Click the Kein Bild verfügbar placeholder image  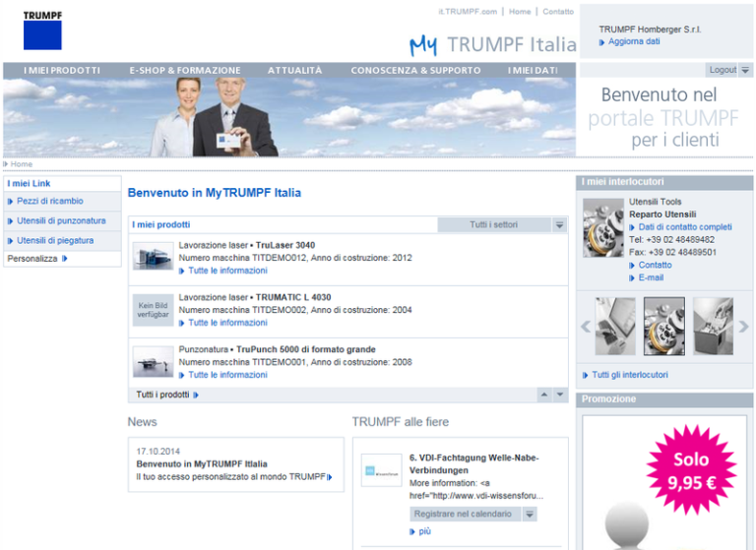pos(154,310)
